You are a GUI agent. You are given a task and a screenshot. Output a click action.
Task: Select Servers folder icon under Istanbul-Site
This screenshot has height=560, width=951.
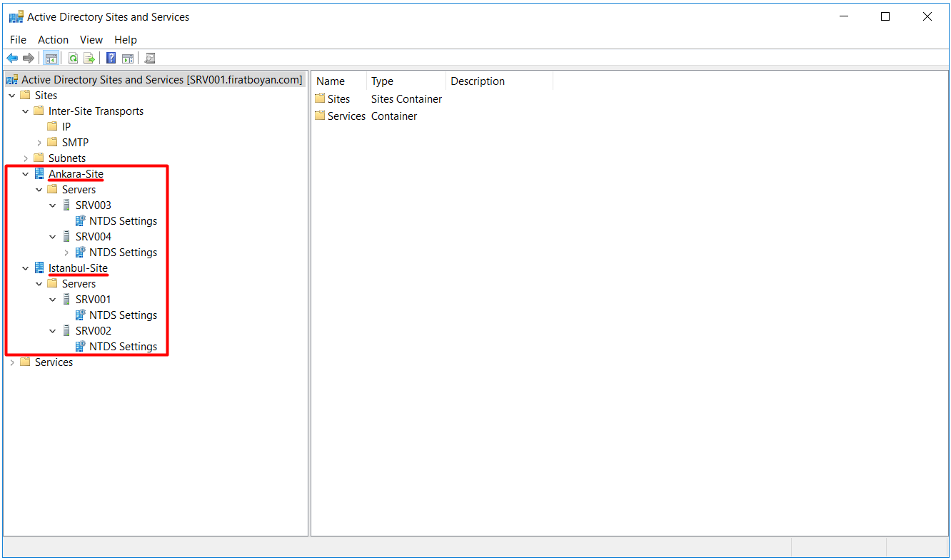click(53, 283)
